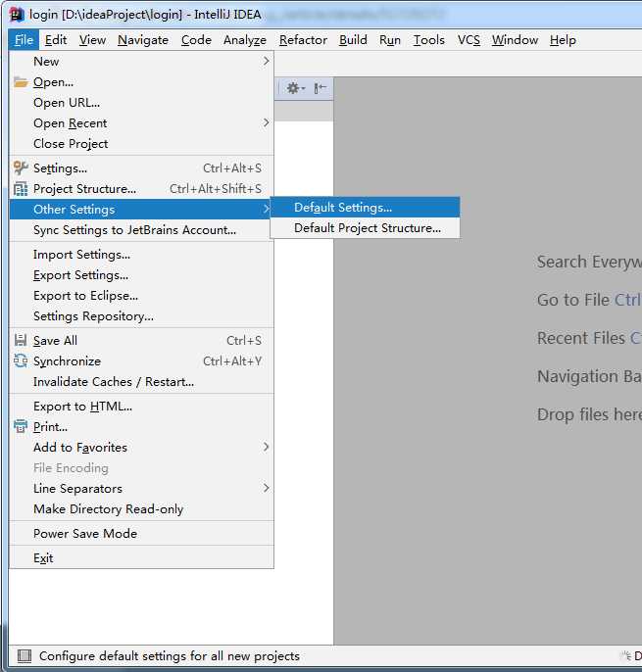The height and width of the screenshot is (672, 642).
Task: Click status text 'Configure default settings for all new projects'
Action: click(x=169, y=656)
